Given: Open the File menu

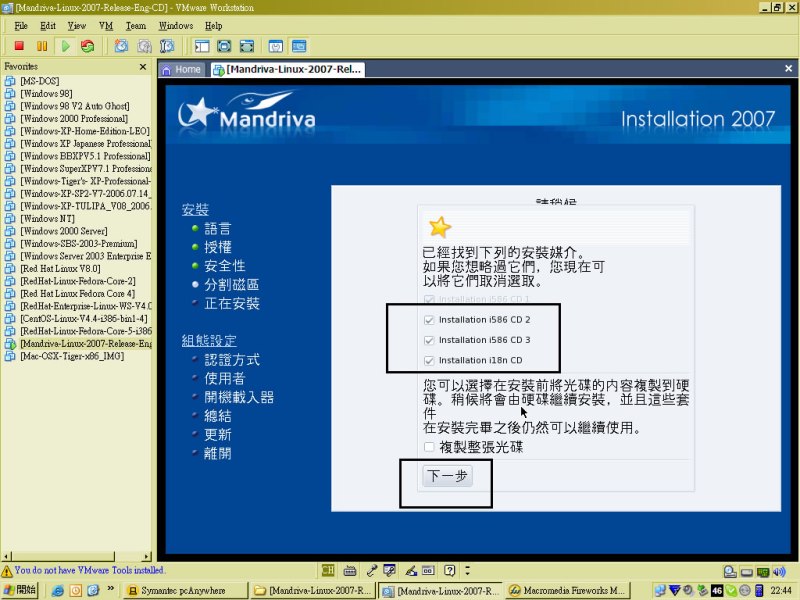Looking at the screenshot, I should tap(21, 26).
